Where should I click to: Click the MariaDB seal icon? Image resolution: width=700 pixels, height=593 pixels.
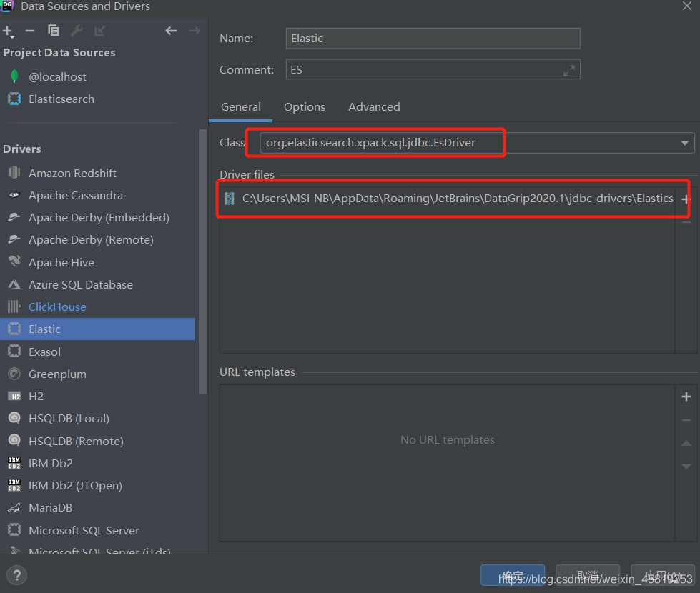click(14, 507)
